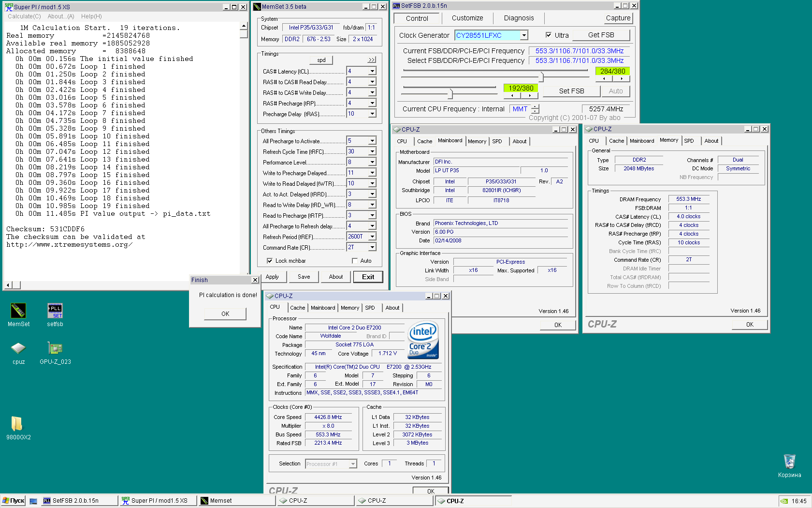The image size is (812, 508).
Task: Click the 192/380 slider thumb in SetFSB
Action: pyautogui.click(x=450, y=93)
